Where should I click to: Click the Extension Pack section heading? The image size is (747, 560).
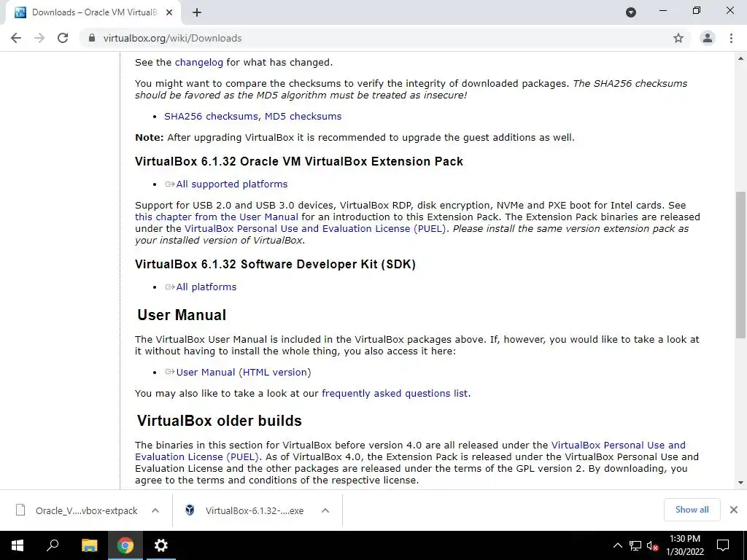tap(298, 161)
